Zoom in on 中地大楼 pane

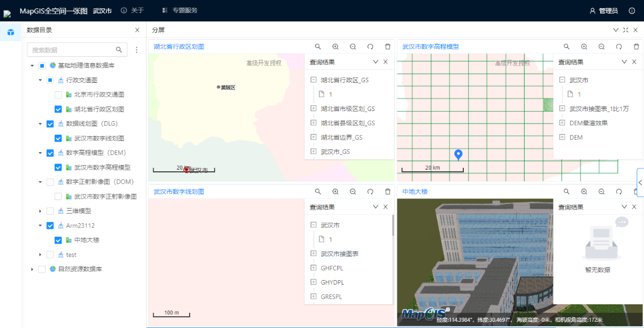coord(584,192)
